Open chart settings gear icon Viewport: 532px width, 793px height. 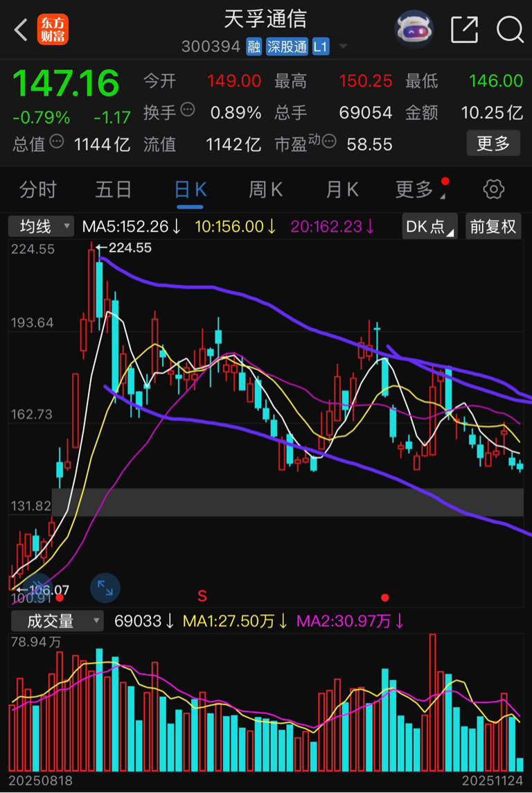coord(494,190)
